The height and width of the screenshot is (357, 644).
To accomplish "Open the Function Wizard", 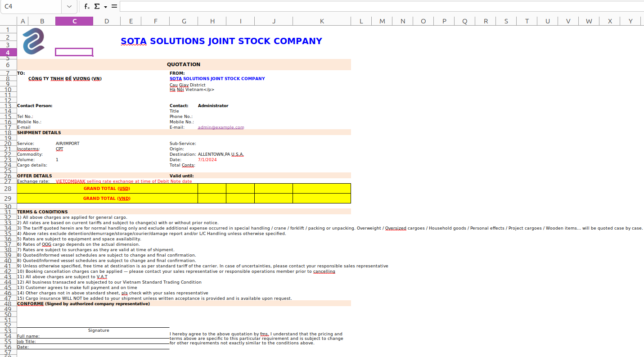I will 87,7.
